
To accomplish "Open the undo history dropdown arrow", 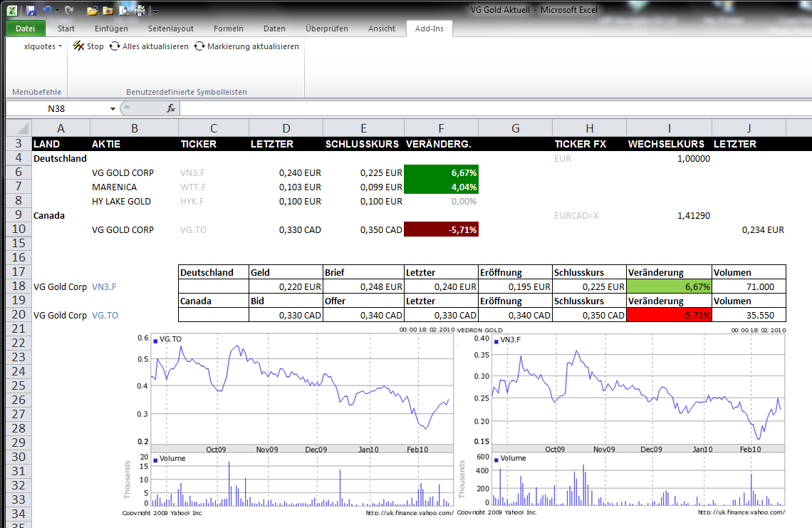I will coord(57,11).
